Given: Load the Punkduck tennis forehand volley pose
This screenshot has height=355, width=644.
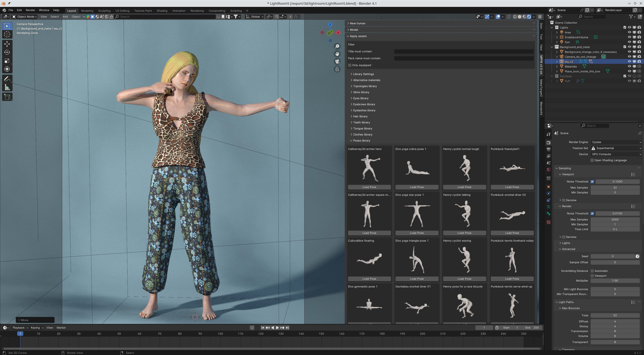Looking at the screenshot, I should (x=512, y=279).
